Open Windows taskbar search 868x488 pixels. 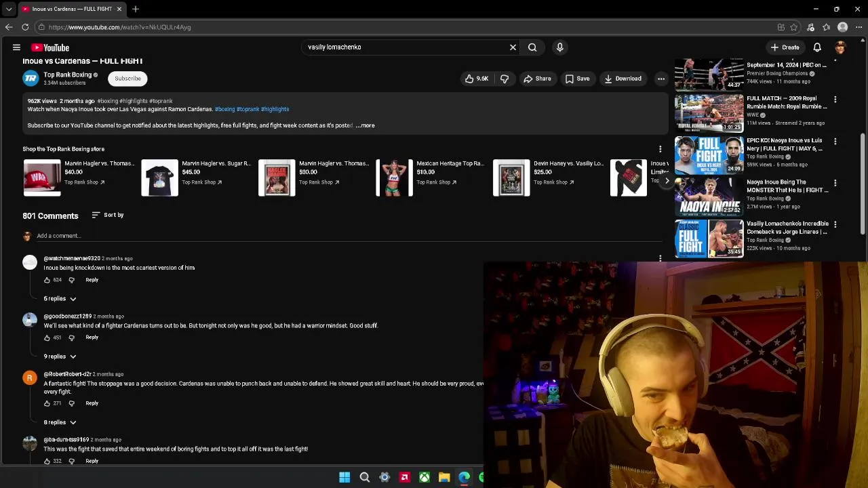[x=365, y=478]
